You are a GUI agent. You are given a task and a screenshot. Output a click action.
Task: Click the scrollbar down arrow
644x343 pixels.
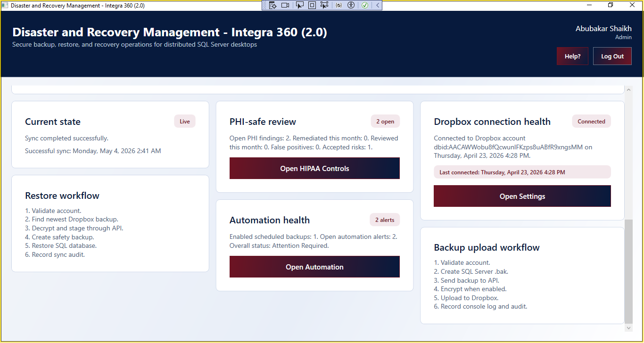[x=628, y=327]
